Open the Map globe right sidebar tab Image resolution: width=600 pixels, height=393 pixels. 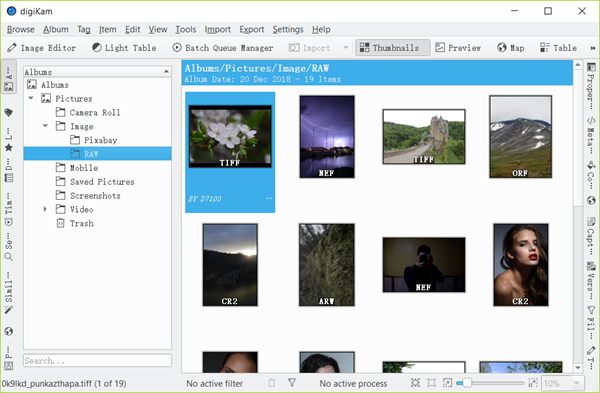(x=591, y=201)
